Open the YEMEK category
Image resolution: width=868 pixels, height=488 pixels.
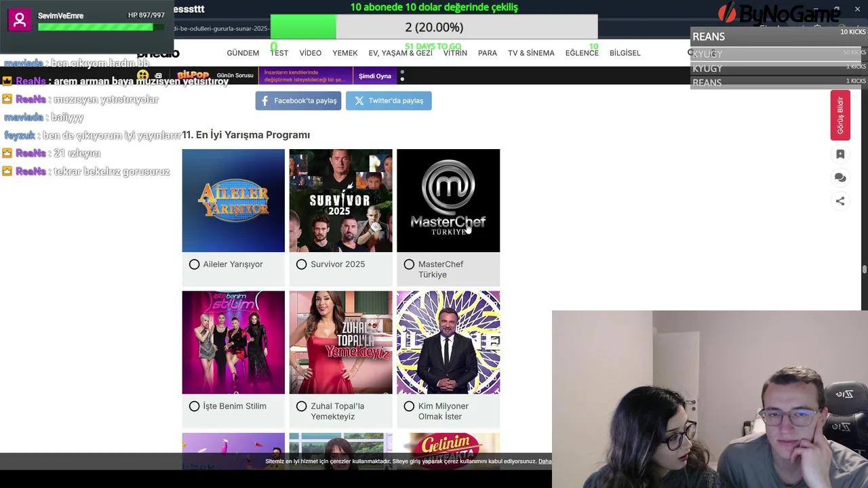tap(345, 53)
